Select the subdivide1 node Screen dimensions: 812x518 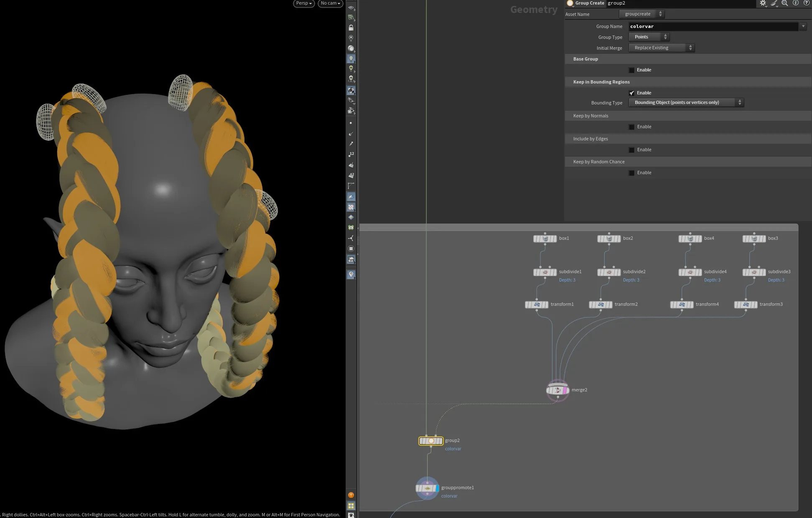pyautogui.click(x=545, y=272)
